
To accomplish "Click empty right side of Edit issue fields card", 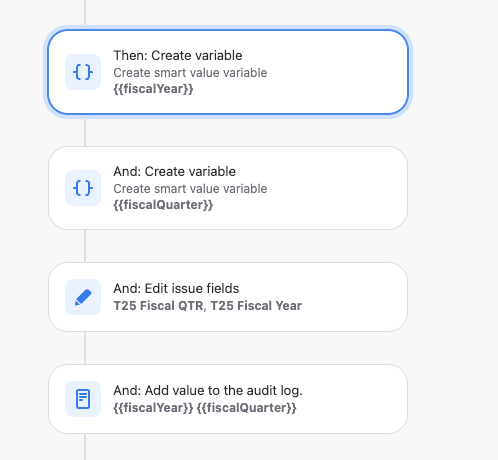I will [353, 297].
